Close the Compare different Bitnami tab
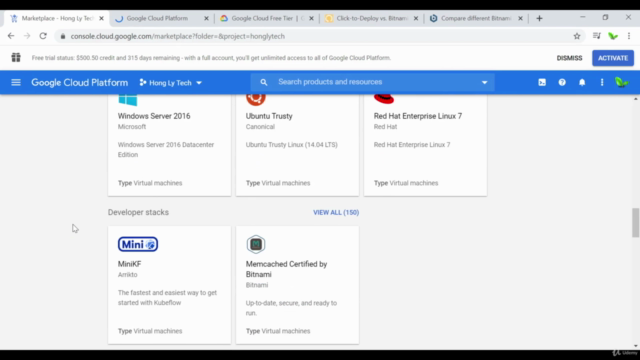 [x=520, y=18]
